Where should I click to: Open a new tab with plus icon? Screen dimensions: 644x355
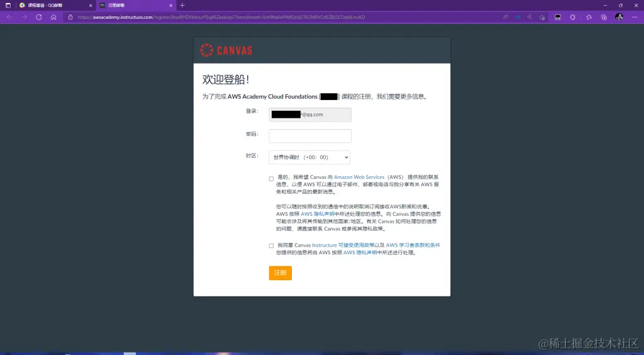(x=182, y=5)
